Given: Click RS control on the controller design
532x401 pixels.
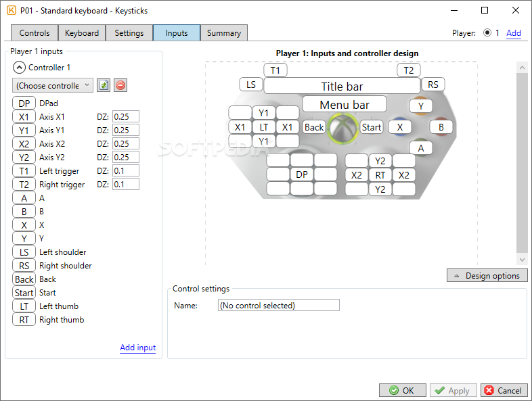Looking at the screenshot, I should pyautogui.click(x=433, y=85).
